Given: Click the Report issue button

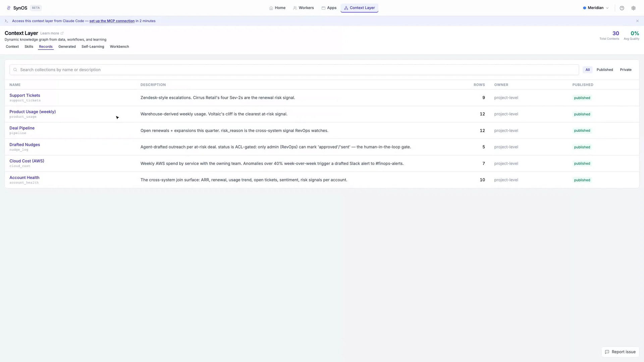Looking at the screenshot, I should (x=620, y=352).
